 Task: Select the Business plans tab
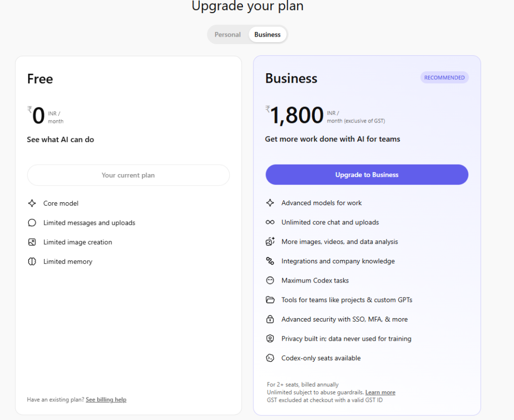(x=267, y=35)
